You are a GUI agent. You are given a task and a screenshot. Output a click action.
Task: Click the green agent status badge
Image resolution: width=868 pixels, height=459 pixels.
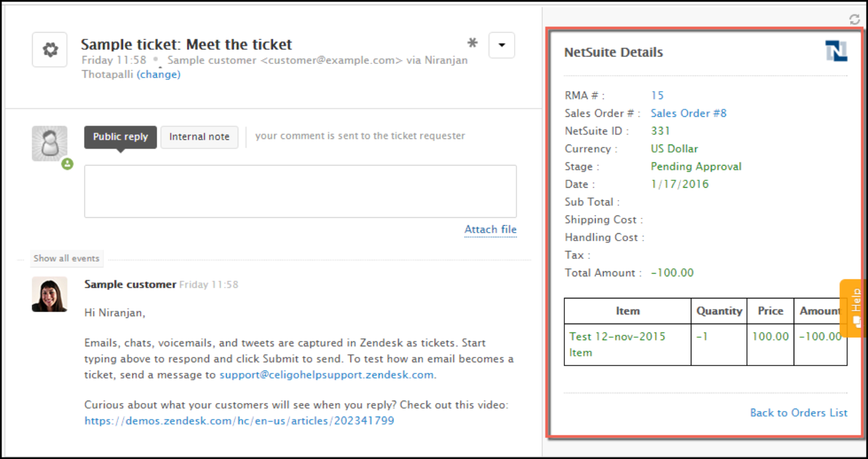pyautogui.click(x=67, y=164)
